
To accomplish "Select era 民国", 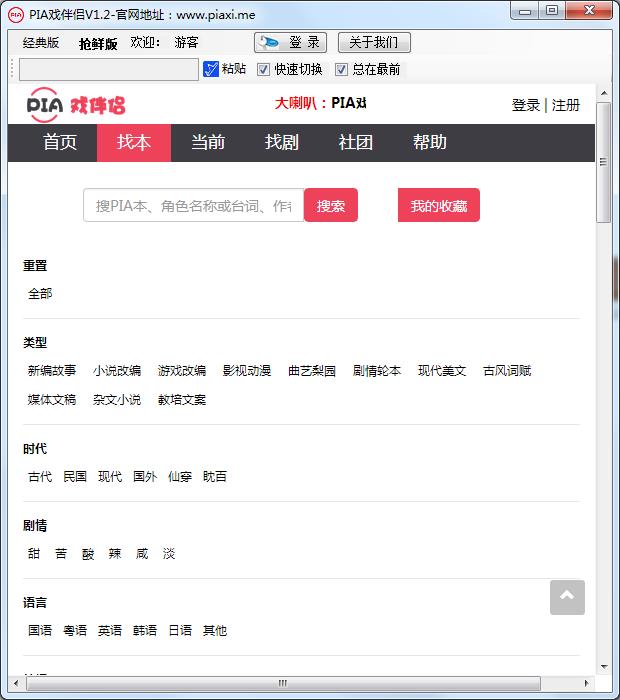I will [75, 476].
